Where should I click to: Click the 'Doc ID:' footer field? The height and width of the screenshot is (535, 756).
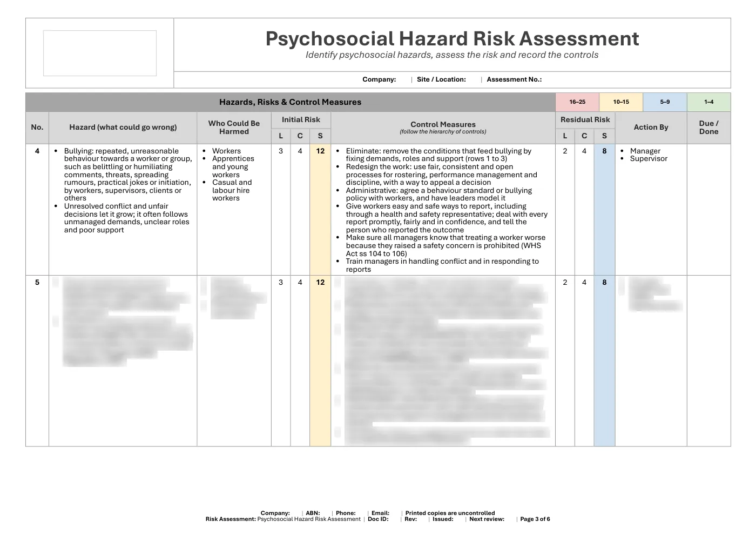pos(378,519)
